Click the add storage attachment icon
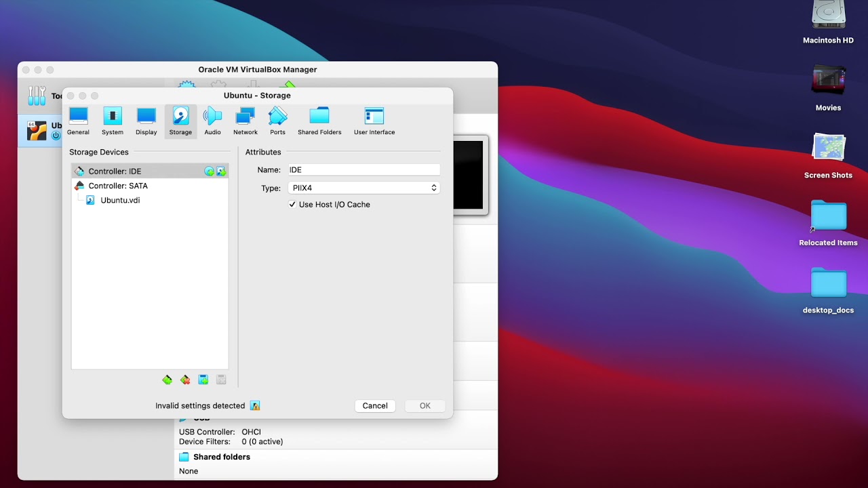 (x=203, y=380)
